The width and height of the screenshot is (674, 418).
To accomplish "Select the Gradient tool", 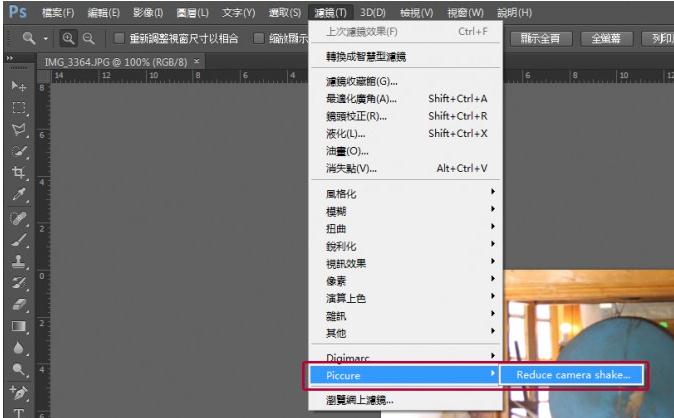I will pyautogui.click(x=18, y=326).
